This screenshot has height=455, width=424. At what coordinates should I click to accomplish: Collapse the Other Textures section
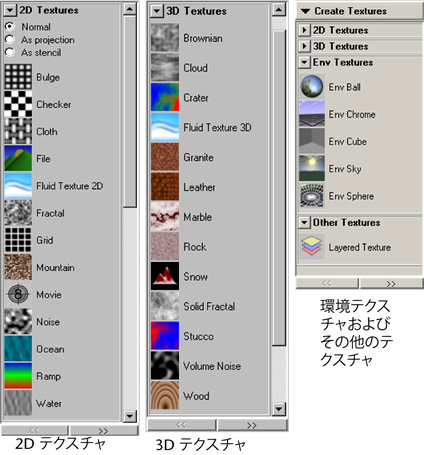point(304,222)
